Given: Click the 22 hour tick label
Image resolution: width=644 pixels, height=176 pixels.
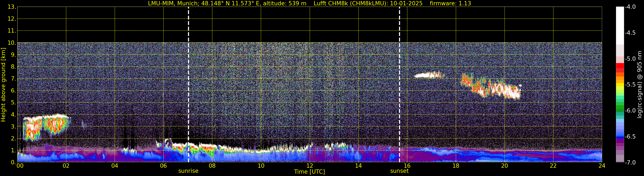Looking at the screenshot, I should (553, 166).
